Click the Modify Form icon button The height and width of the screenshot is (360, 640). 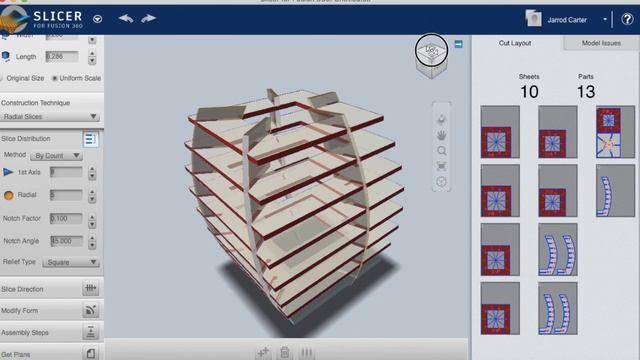click(90, 310)
